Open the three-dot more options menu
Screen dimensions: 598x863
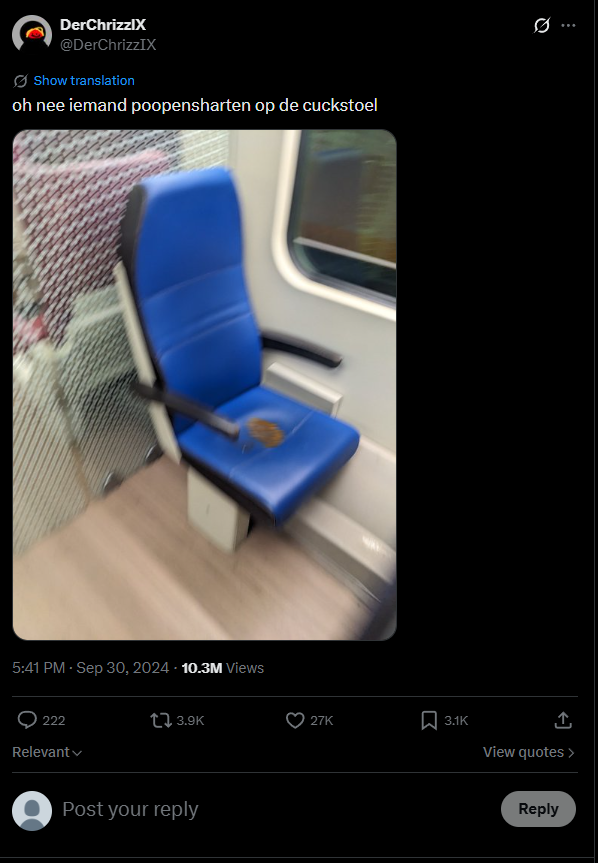pos(568,25)
